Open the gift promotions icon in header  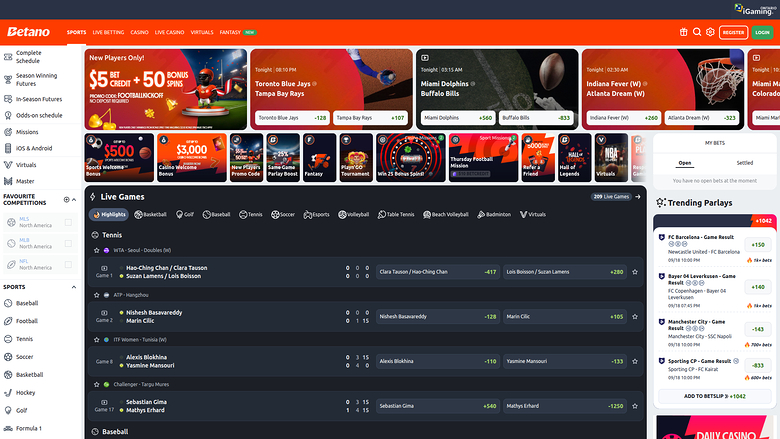pyautogui.click(x=683, y=32)
